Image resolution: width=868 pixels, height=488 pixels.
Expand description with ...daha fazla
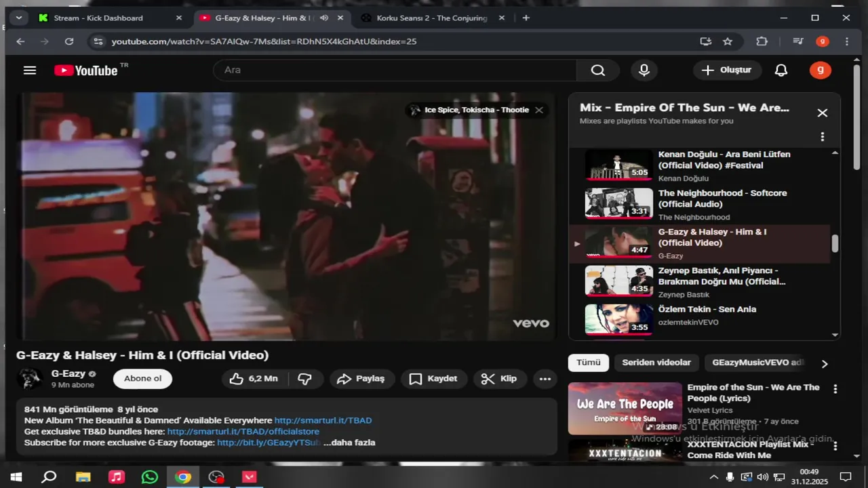pyautogui.click(x=349, y=443)
